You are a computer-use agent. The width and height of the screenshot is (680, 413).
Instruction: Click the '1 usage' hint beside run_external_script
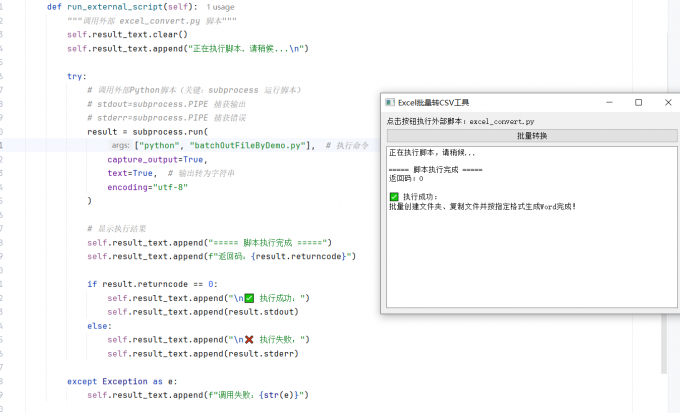[x=220, y=7]
